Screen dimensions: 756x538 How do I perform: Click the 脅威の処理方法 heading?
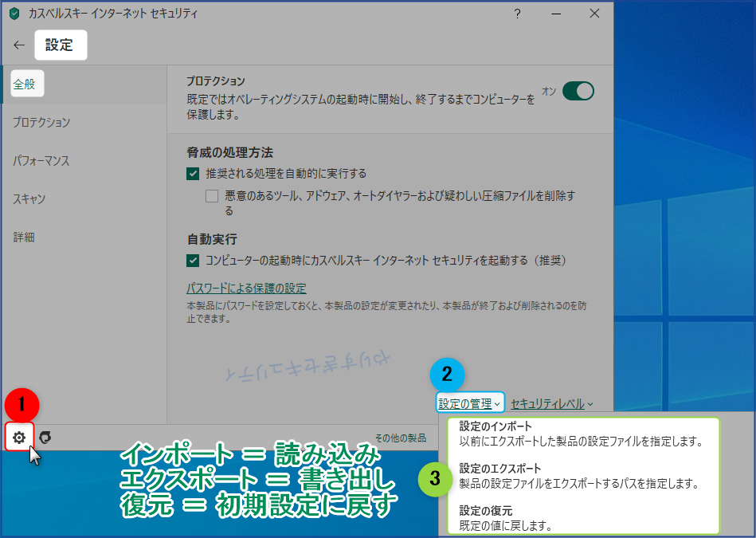pyautogui.click(x=230, y=152)
